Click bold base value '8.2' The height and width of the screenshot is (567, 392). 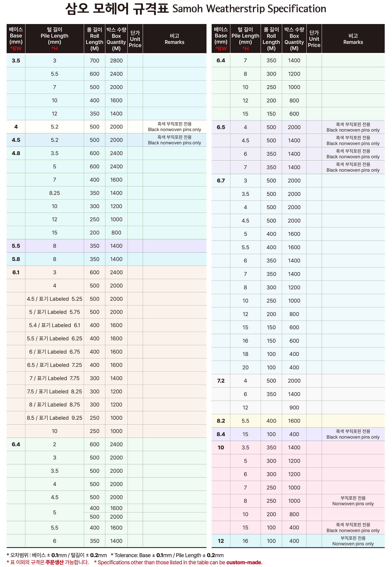pyautogui.click(x=221, y=421)
